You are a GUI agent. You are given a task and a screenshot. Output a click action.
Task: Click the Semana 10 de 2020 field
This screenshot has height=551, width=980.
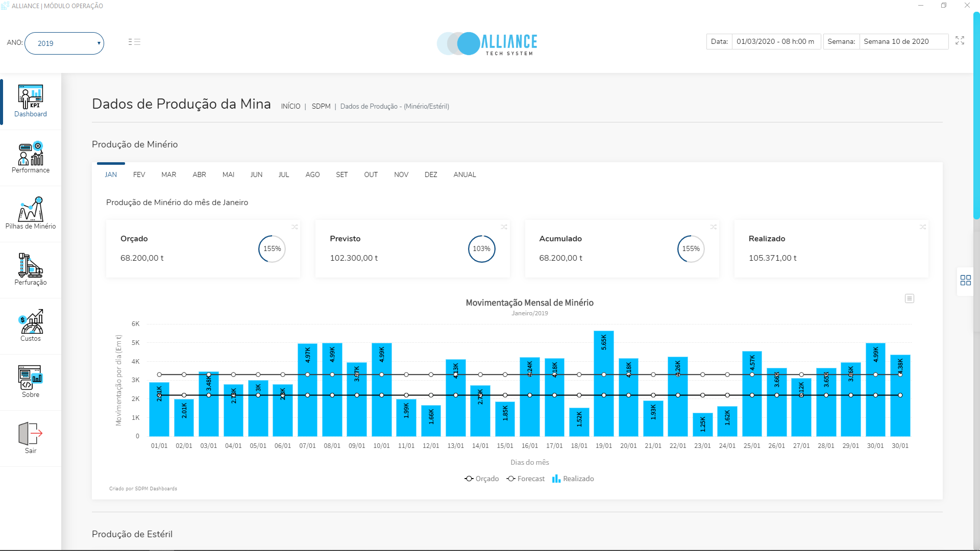tap(903, 41)
